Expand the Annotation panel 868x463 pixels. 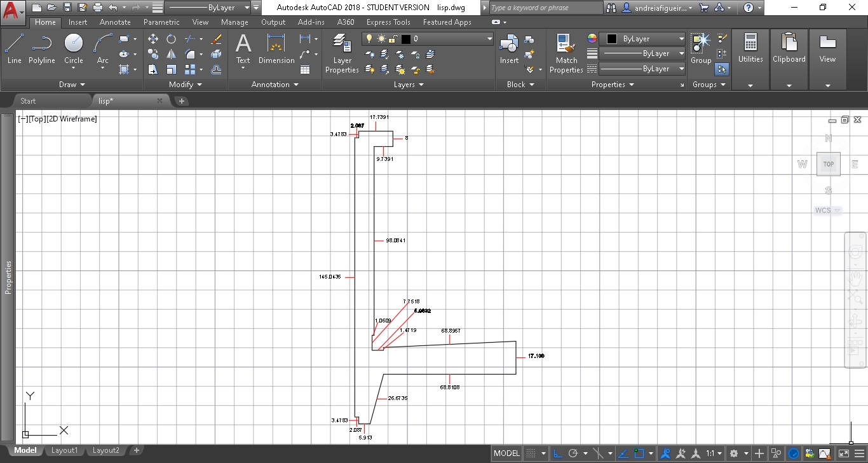(274, 85)
